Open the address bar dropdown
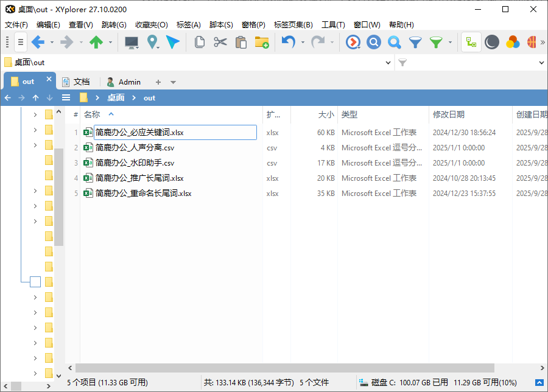 click(x=388, y=62)
